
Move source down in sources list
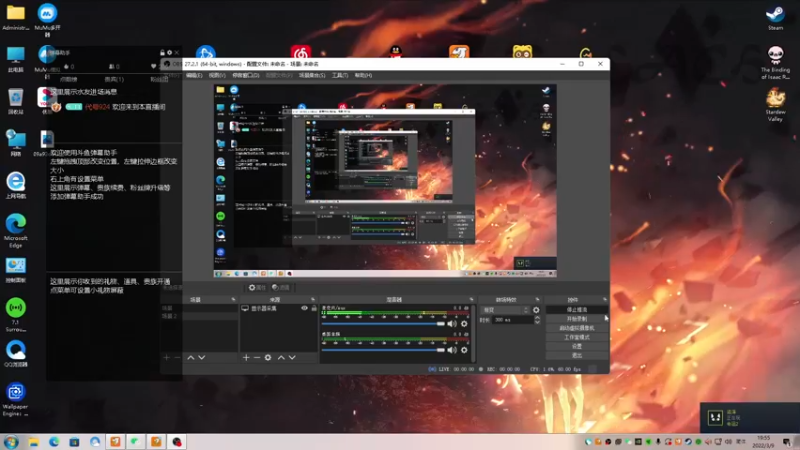[292, 358]
